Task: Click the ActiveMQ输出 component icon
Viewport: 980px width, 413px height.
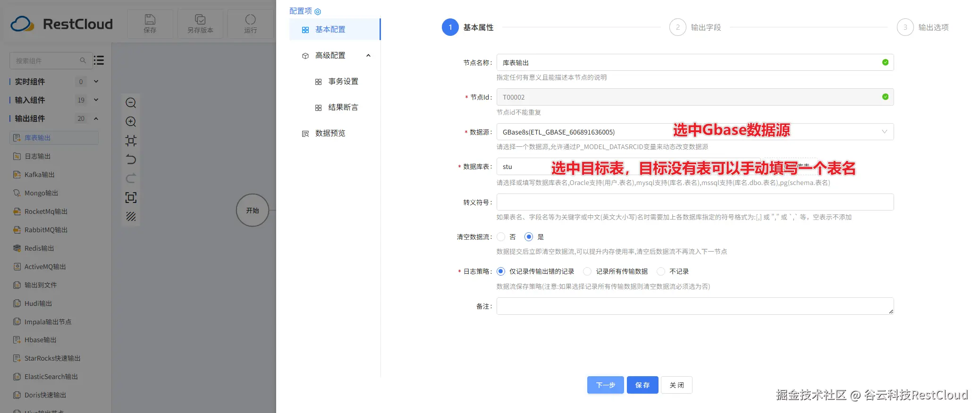Action: (x=17, y=267)
